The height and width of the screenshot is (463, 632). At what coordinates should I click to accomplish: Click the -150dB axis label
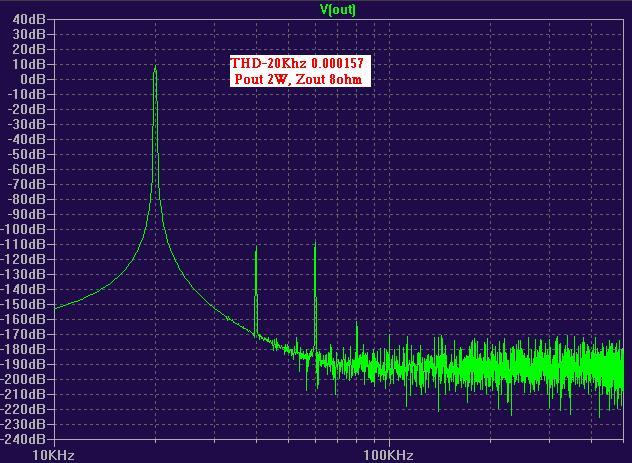[x=23, y=304]
